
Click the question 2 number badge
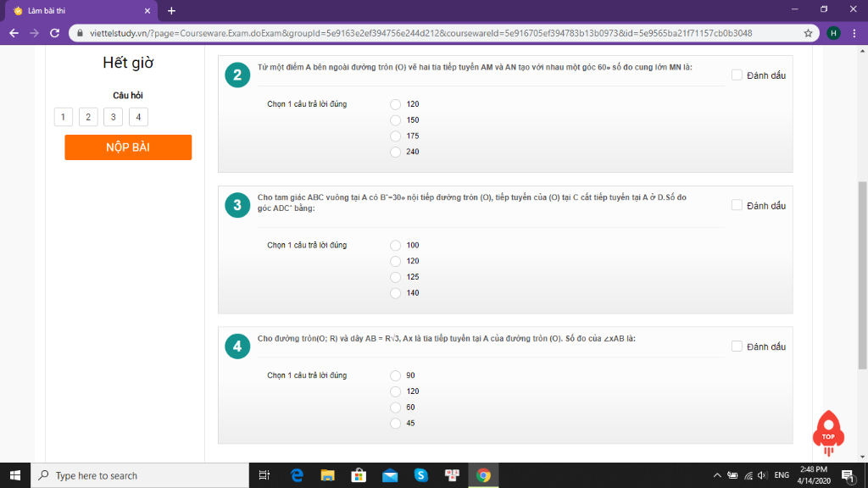[237, 75]
